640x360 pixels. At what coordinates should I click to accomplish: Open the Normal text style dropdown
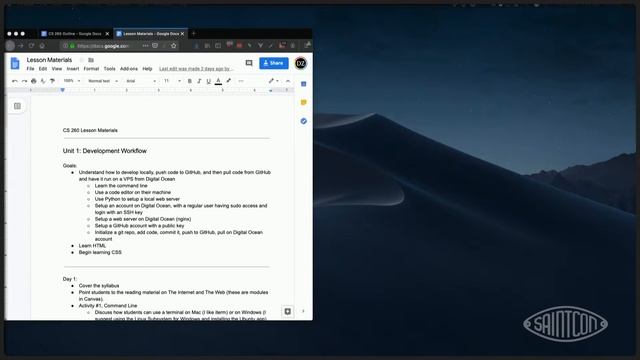click(x=103, y=81)
